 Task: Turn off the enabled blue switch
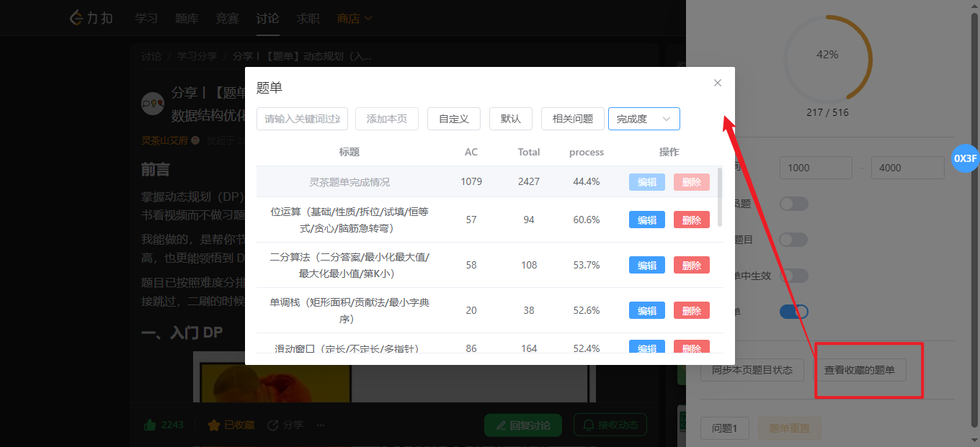794,312
